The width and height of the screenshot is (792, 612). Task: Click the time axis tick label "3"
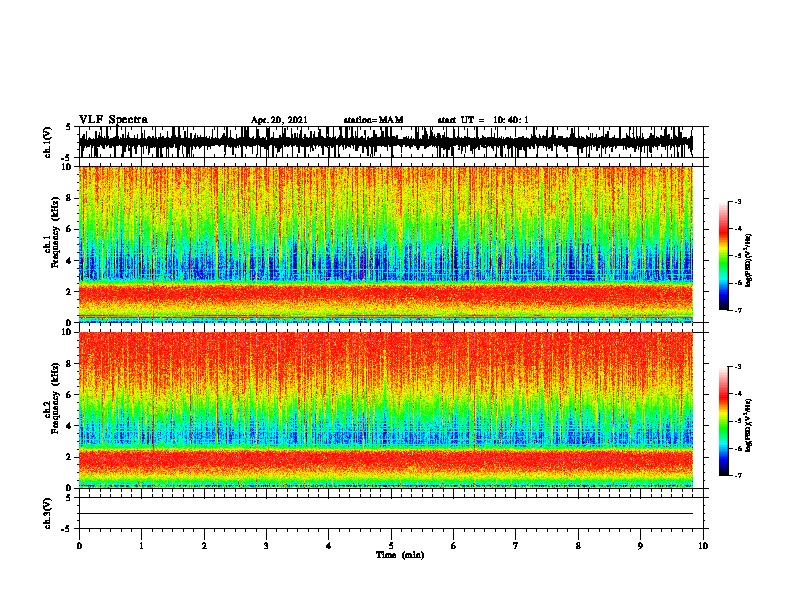pos(266,546)
